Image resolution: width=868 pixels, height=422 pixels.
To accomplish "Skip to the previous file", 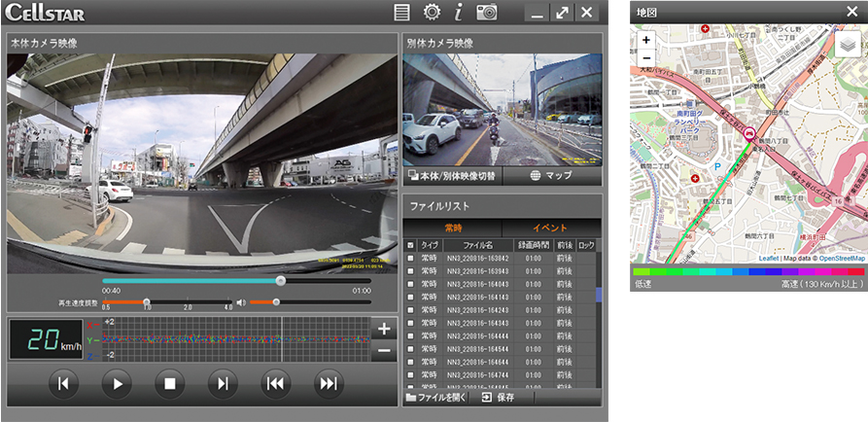I will click(x=276, y=383).
